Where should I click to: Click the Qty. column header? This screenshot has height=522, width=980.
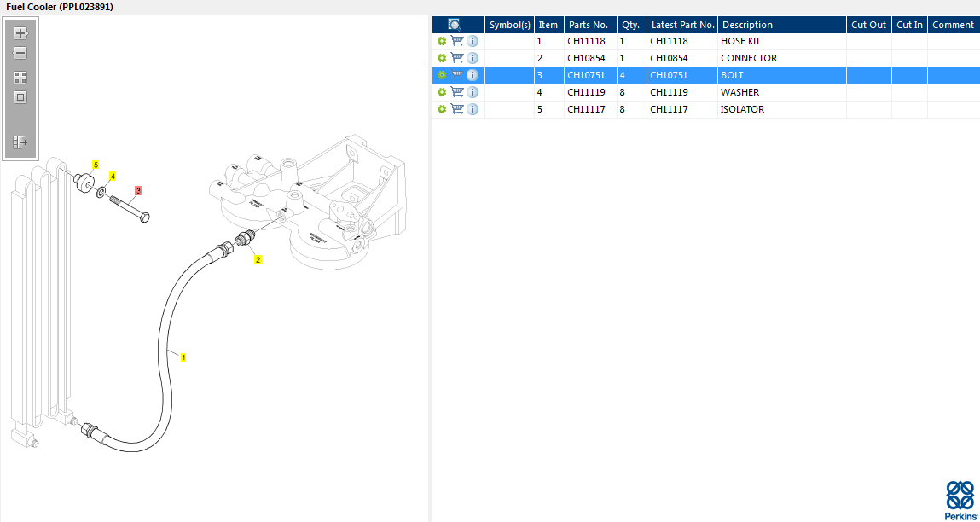(630, 25)
